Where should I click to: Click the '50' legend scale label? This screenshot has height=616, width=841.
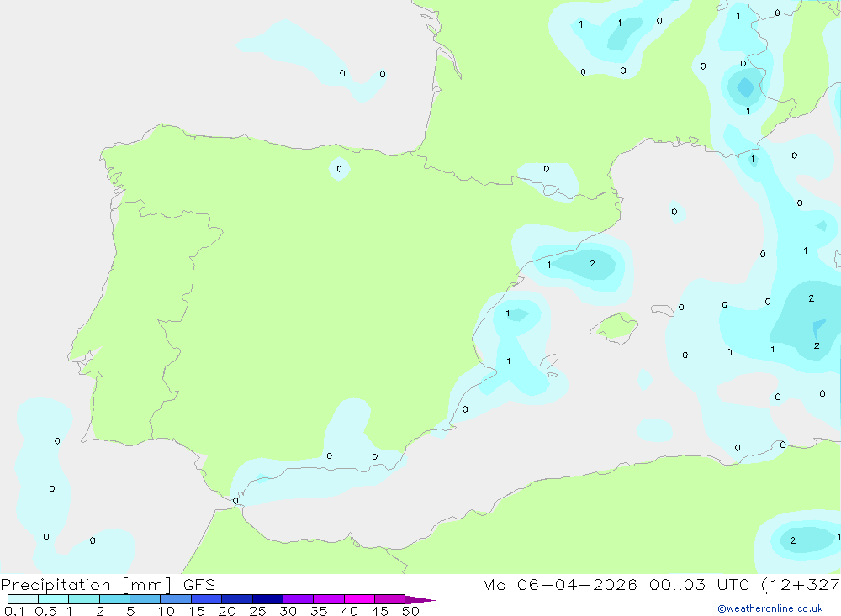[411, 611]
